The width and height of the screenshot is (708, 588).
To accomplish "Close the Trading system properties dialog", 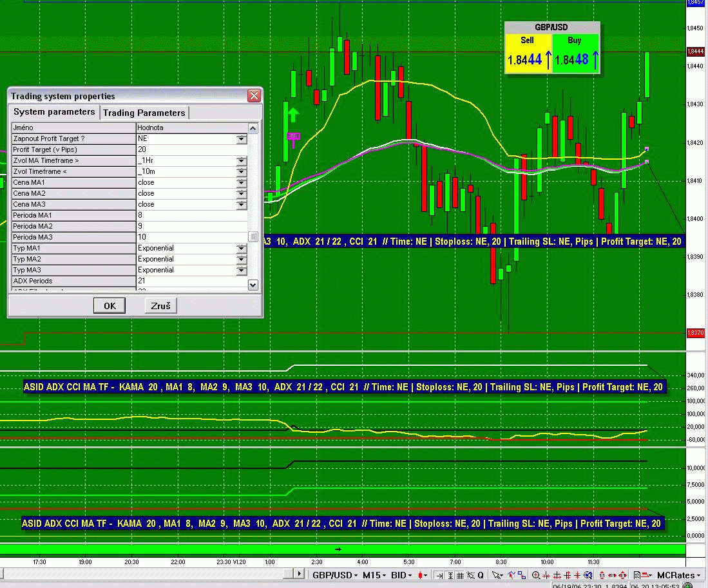I will 254,96.
